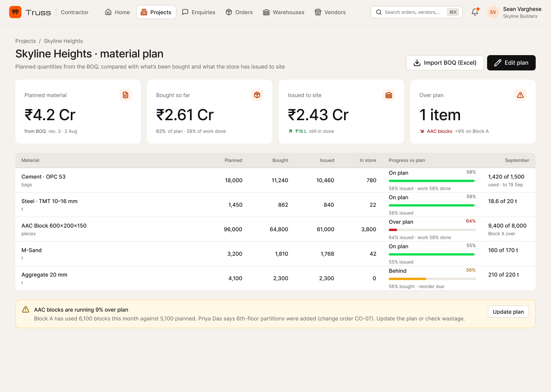This screenshot has height=392, width=551.
Task: Click the AAC Block red progress bar
Action: [432, 230]
